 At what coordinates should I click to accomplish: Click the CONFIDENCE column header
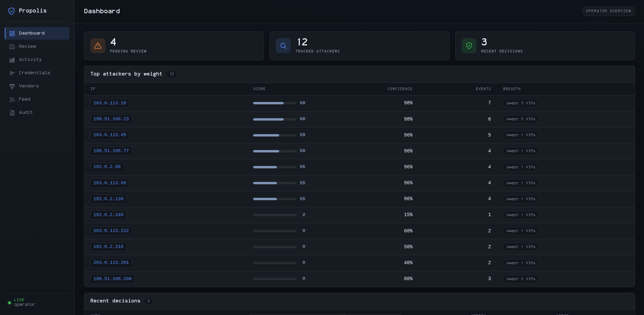click(400, 89)
